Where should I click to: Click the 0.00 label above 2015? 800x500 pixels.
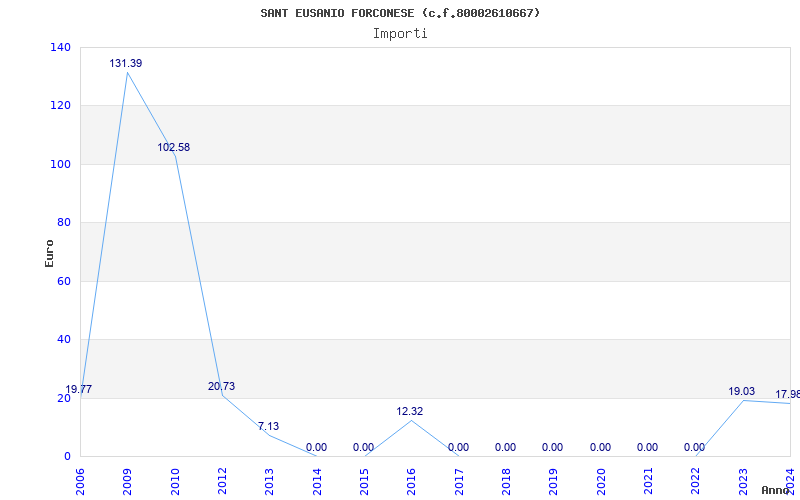[363, 448]
